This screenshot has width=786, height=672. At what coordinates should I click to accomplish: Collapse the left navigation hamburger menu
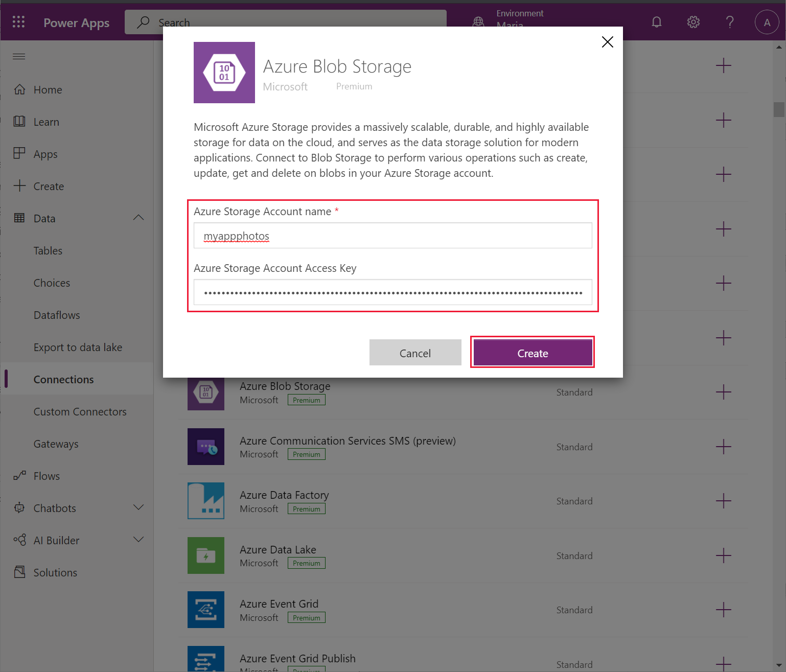pos(19,56)
